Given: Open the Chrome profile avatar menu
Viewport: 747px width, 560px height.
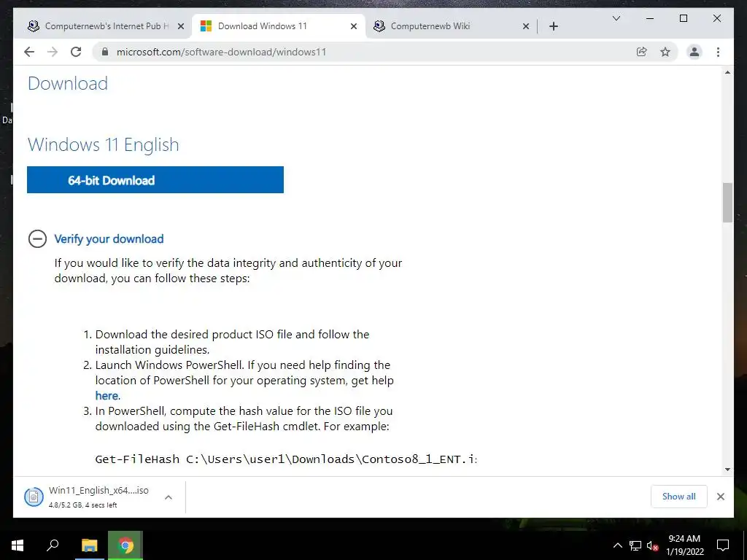Looking at the screenshot, I should click(x=694, y=52).
